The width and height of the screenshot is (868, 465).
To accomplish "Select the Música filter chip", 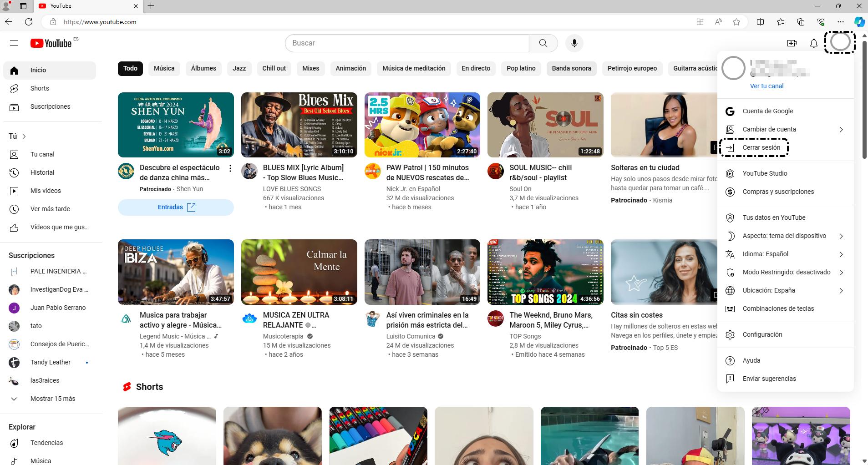I will tap(164, 68).
